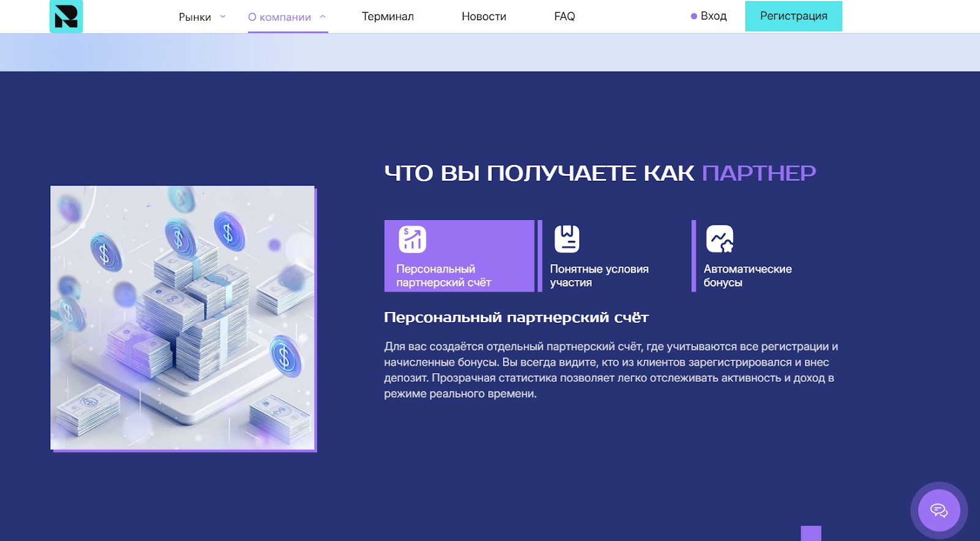Expand the Рынки dropdown chevron
Image resolution: width=980 pixels, height=541 pixels.
tap(223, 17)
